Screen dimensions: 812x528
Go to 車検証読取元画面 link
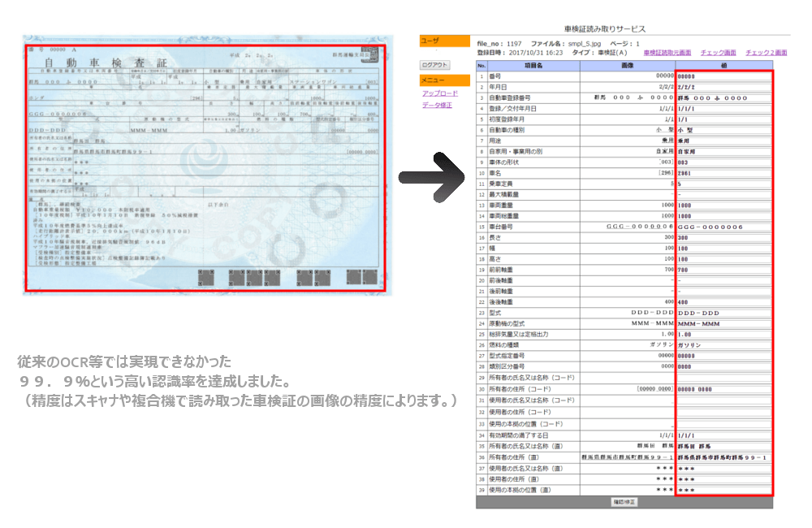[667, 52]
